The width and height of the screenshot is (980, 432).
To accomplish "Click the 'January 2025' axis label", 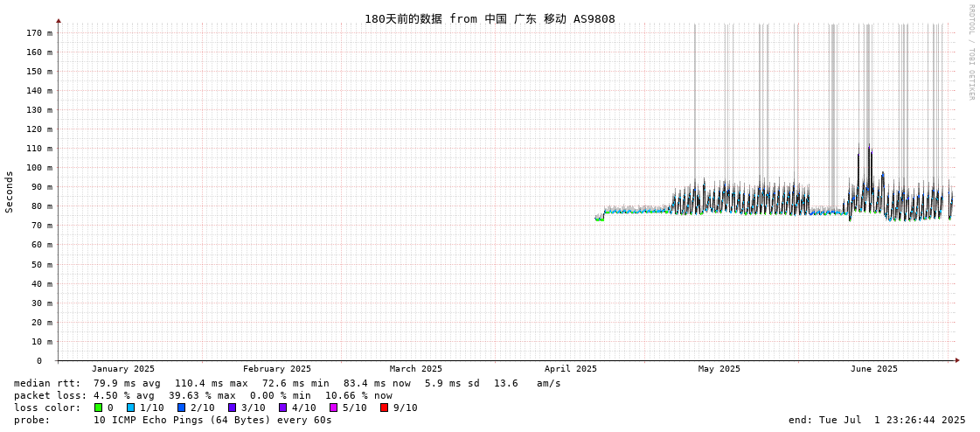I will [123, 369].
